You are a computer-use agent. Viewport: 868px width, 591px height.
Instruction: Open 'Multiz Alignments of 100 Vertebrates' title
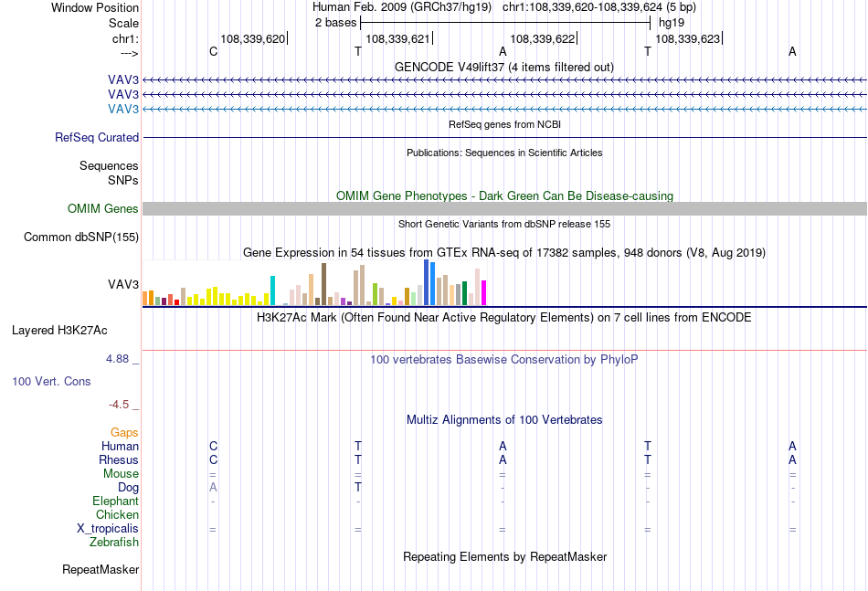tap(504, 420)
